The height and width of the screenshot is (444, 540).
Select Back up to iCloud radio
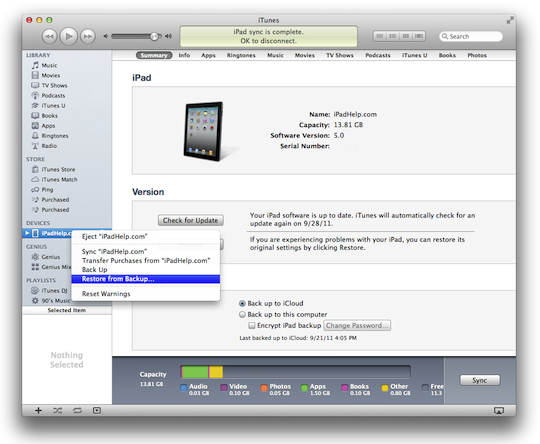pos(242,303)
